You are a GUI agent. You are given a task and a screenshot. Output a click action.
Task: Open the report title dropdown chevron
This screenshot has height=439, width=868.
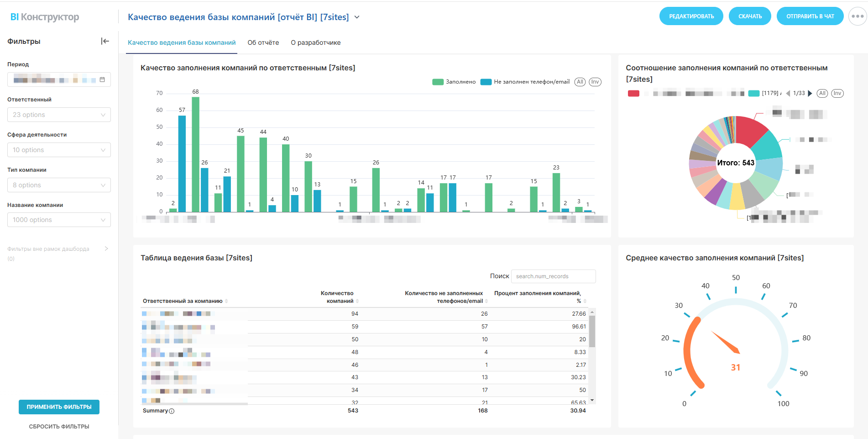tap(357, 17)
